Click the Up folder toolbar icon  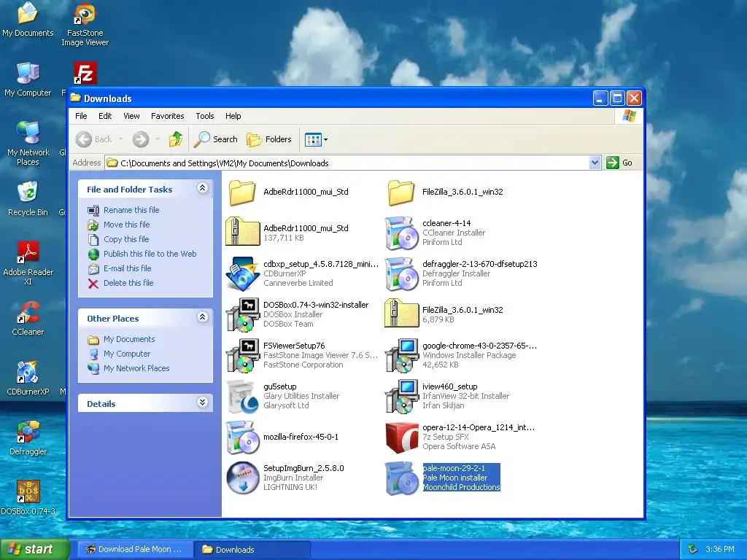(x=176, y=139)
